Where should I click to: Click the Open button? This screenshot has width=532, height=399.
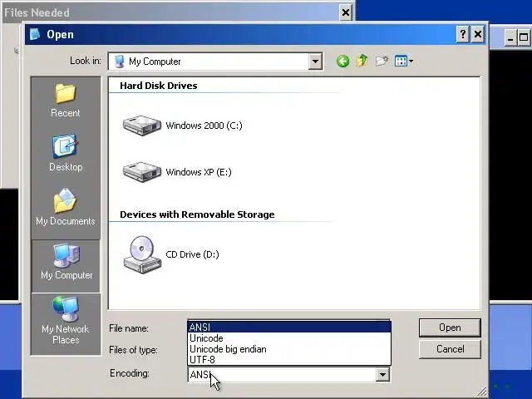[x=450, y=328]
